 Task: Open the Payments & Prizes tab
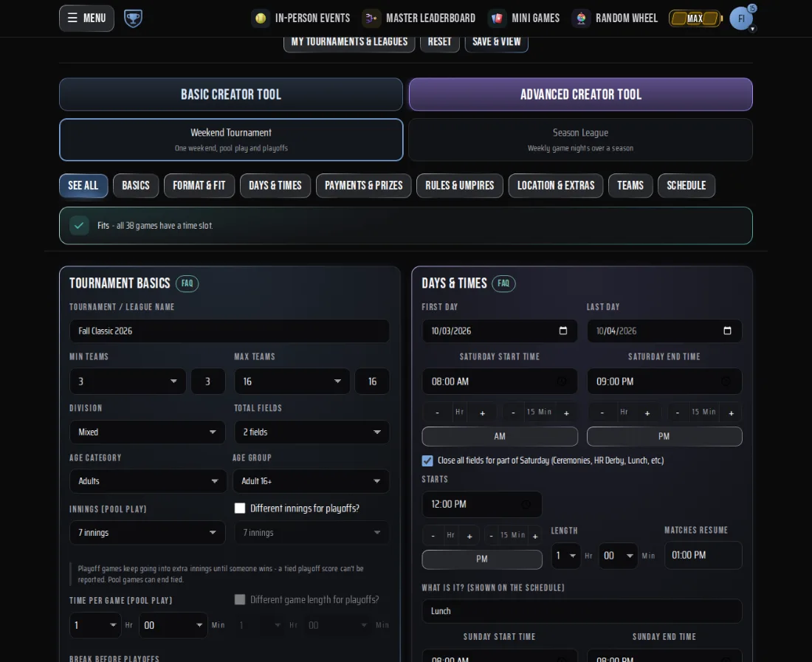coord(363,186)
